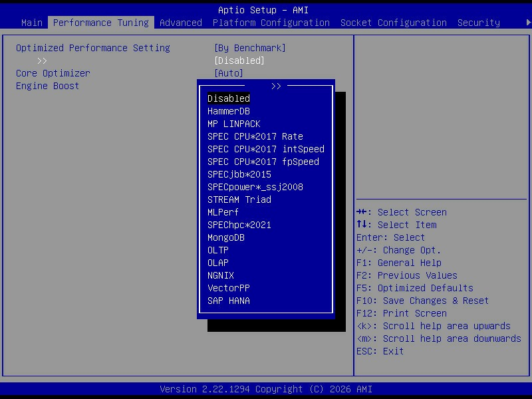The height and width of the screenshot is (399, 532).
Task: Click the Select Item up-down hint
Action: click(396, 225)
